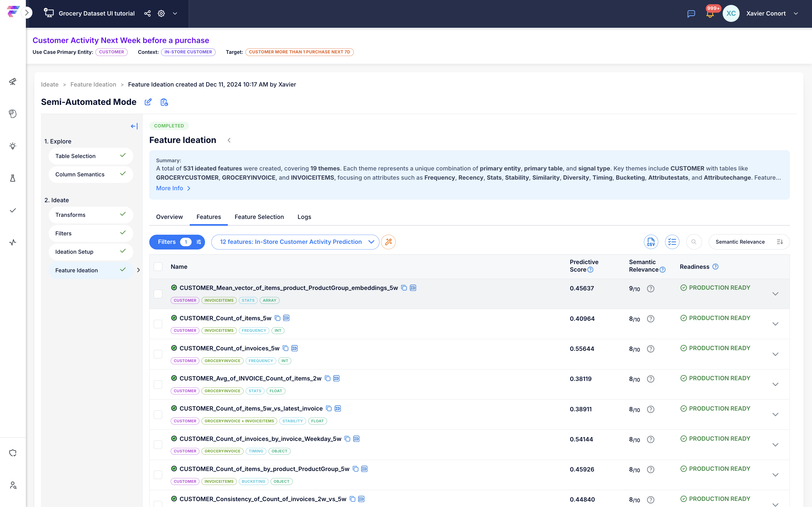Click the XC user avatar
Screen dimensions: 812x507
[x=731, y=13]
